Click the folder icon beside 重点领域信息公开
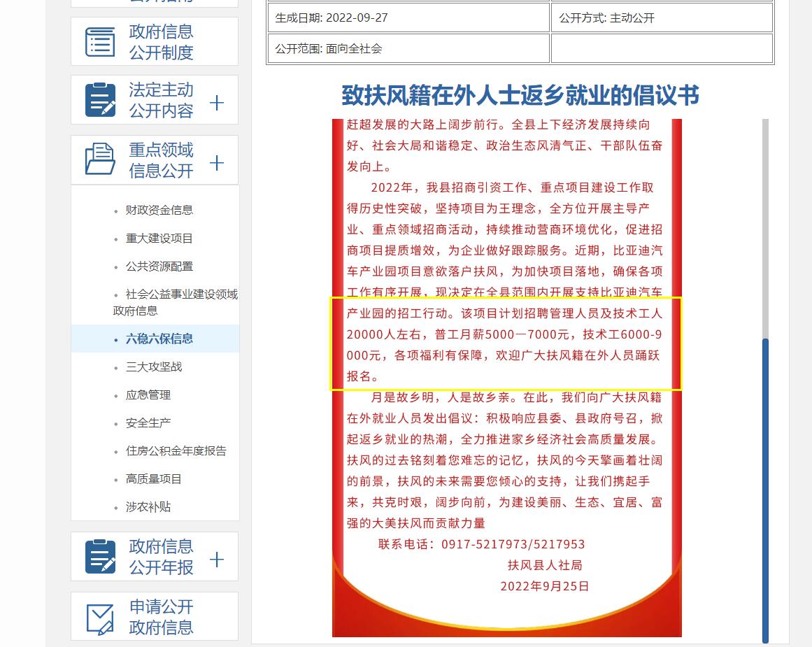The height and width of the screenshot is (647, 812). [100, 159]
